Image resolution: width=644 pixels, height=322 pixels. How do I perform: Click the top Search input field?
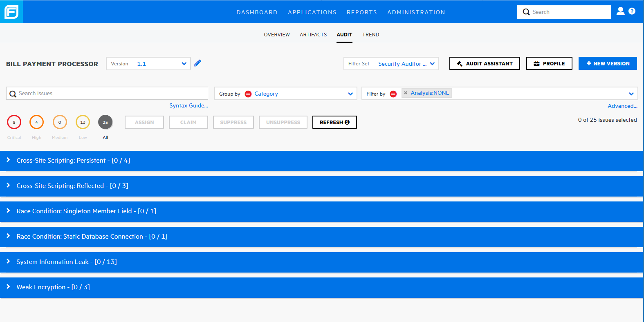[x=568, y=12]
